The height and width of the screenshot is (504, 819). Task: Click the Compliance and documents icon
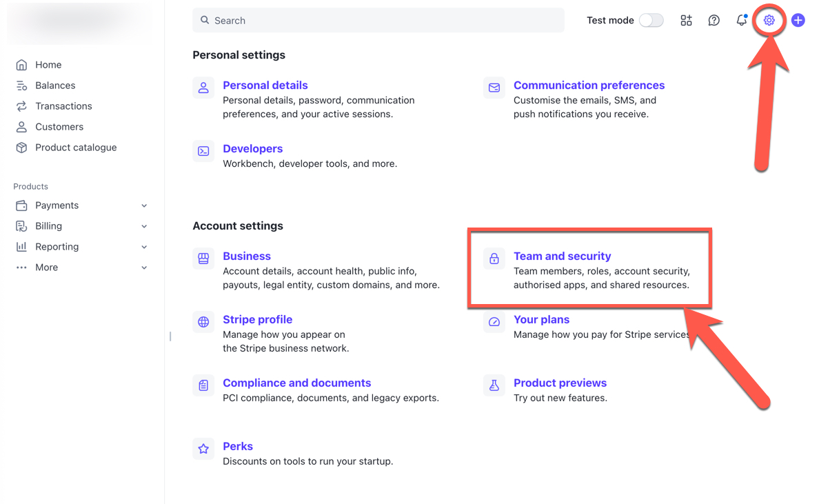coord(203,385)
